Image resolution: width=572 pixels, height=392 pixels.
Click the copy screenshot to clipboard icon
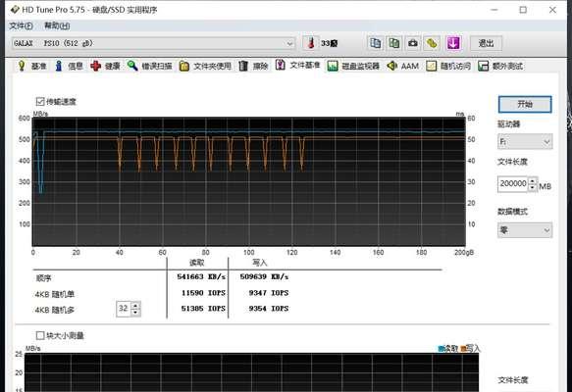tap(394, 43)
